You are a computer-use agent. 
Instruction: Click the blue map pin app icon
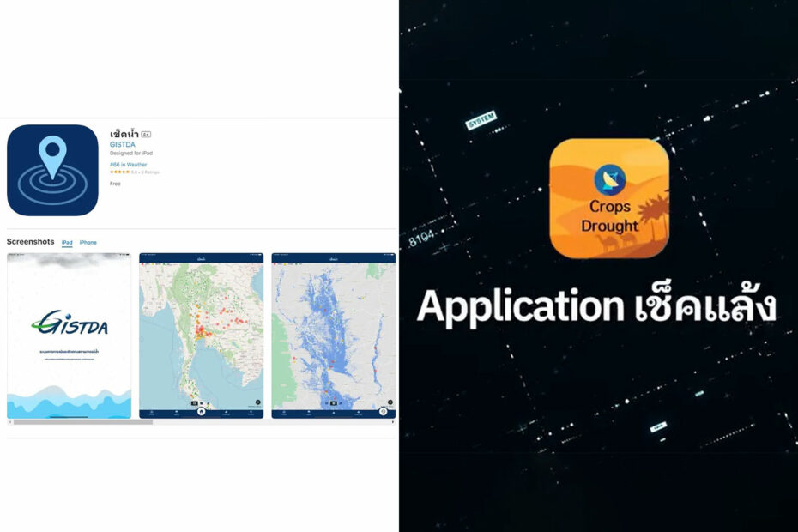(52, 170)
